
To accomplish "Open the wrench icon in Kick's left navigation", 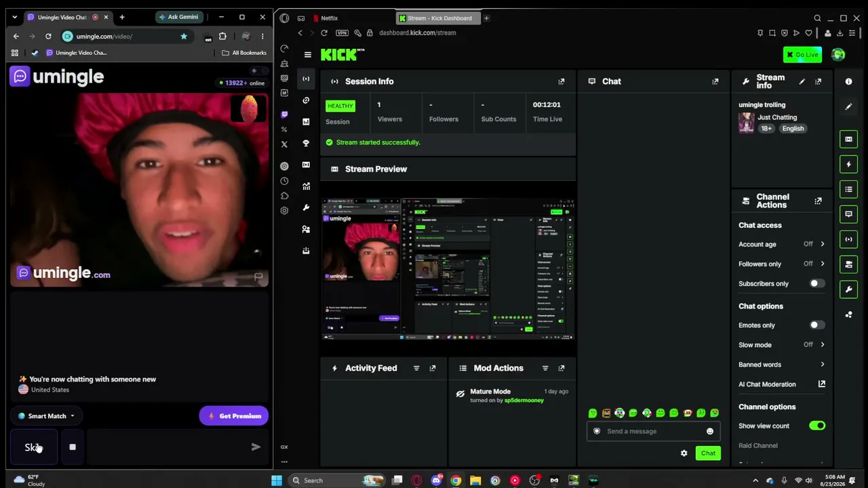I will tap(306, 207).
